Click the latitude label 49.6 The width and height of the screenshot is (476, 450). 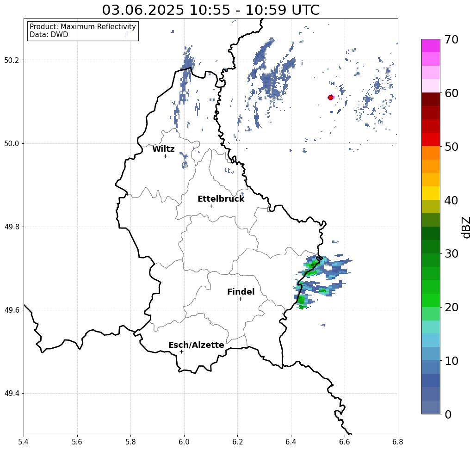tap(11, 310)
